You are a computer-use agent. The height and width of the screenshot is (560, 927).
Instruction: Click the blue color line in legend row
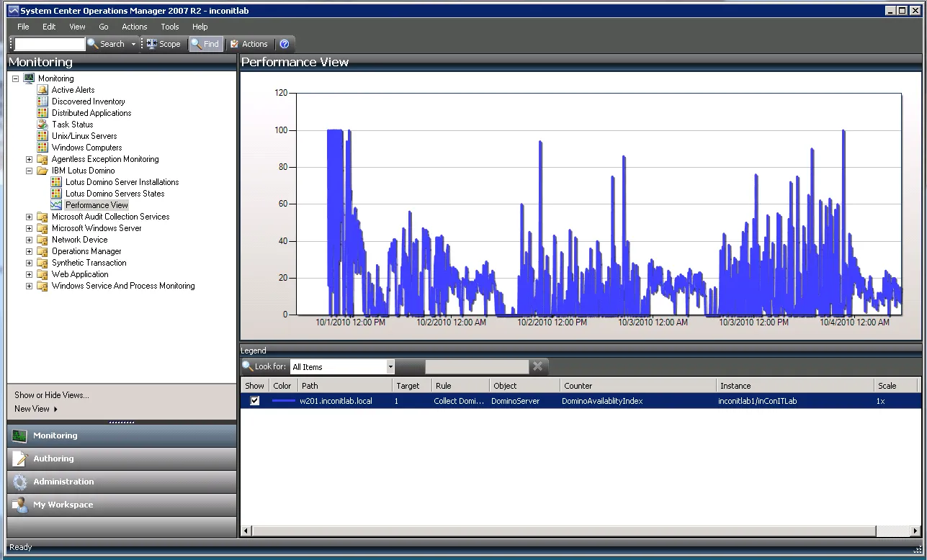(284, 401)
